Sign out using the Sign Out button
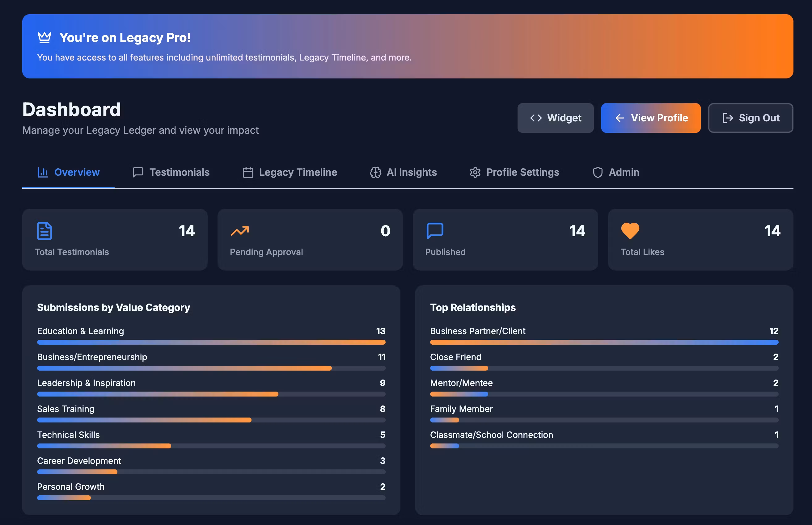The height and width of the screenshot is (525, 812). coord(750,118)
